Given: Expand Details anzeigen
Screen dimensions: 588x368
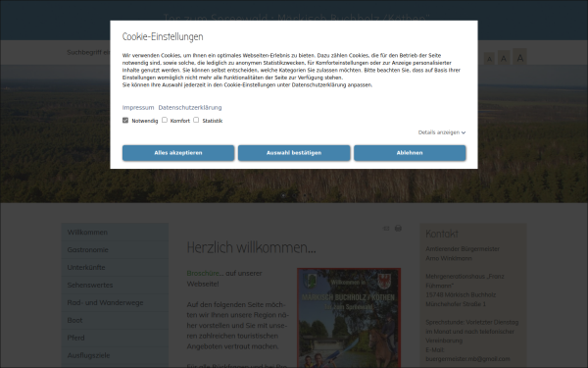Looking at the screenshot, I should point(442,132).
